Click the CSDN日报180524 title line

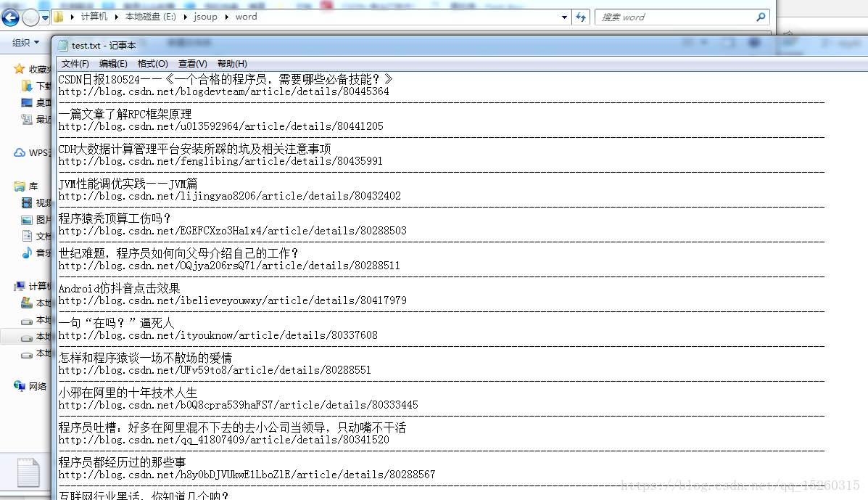tap(226, 80)
